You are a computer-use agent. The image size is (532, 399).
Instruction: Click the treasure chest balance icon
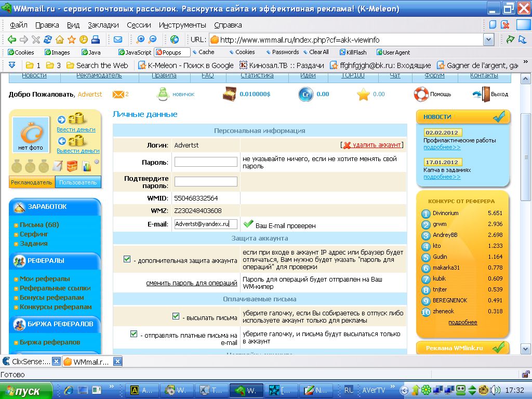229,94
